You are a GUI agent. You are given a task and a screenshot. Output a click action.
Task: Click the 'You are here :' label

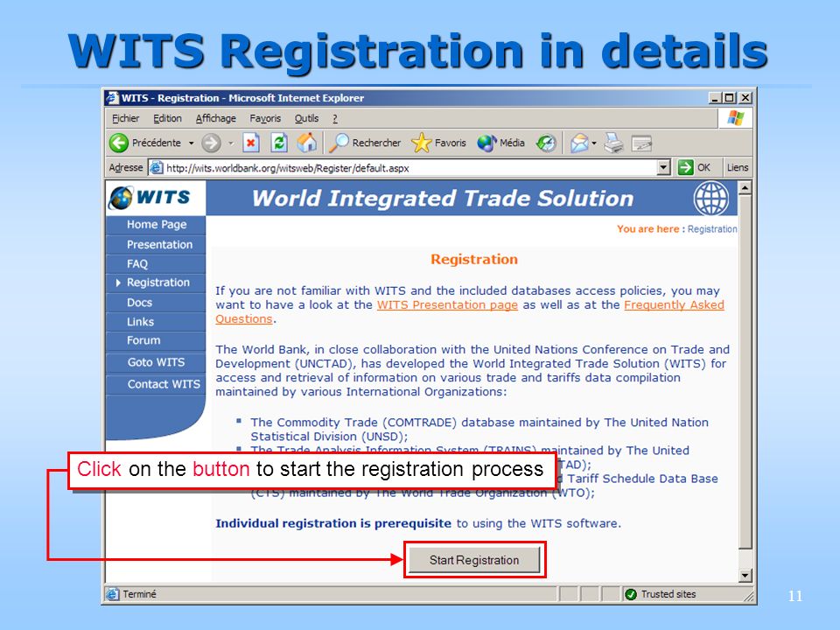tap(651, 228)
